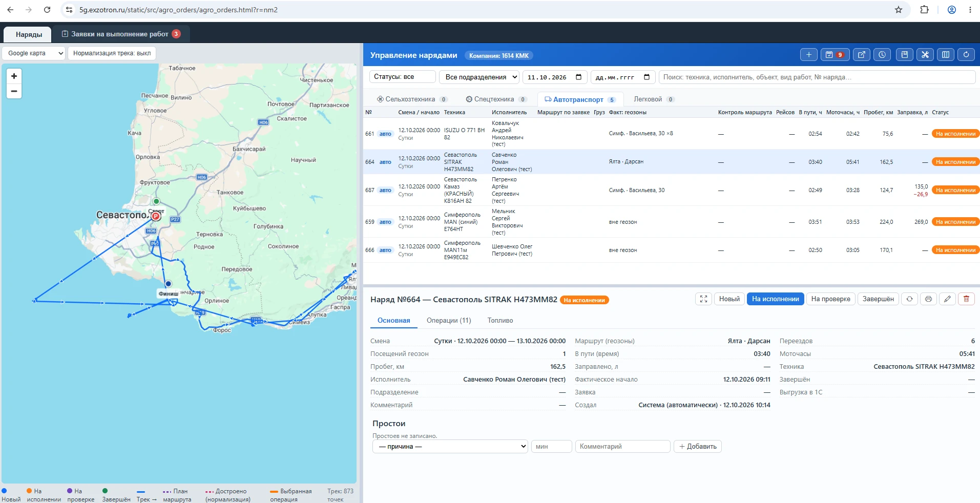980x503 pixels.
Task: Click the browser reload icon
Action: click(47, 10)
